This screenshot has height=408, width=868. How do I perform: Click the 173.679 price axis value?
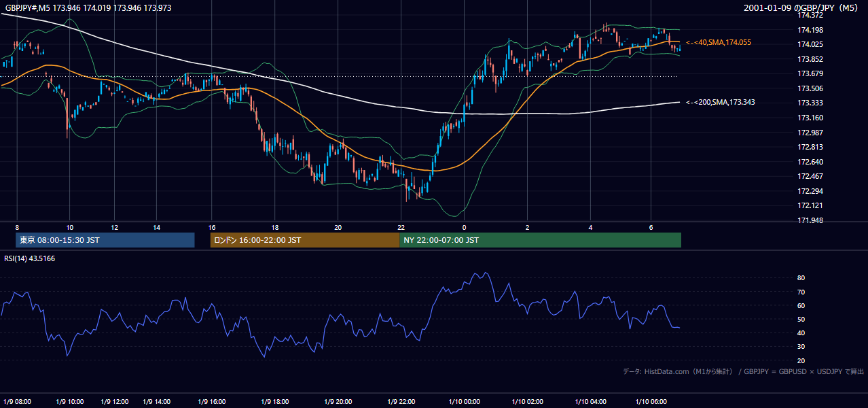point(811,73)
